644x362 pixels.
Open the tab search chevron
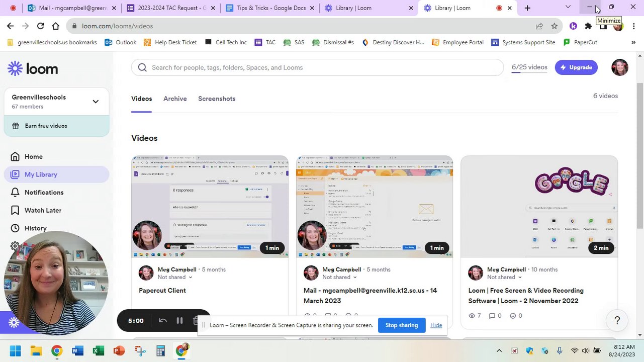(568, 7)
